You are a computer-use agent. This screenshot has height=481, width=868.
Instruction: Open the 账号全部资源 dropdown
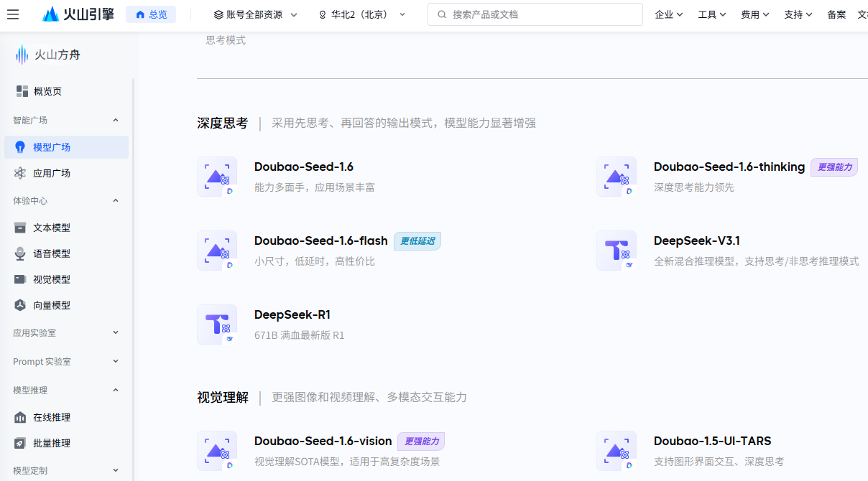coord(254,14)
